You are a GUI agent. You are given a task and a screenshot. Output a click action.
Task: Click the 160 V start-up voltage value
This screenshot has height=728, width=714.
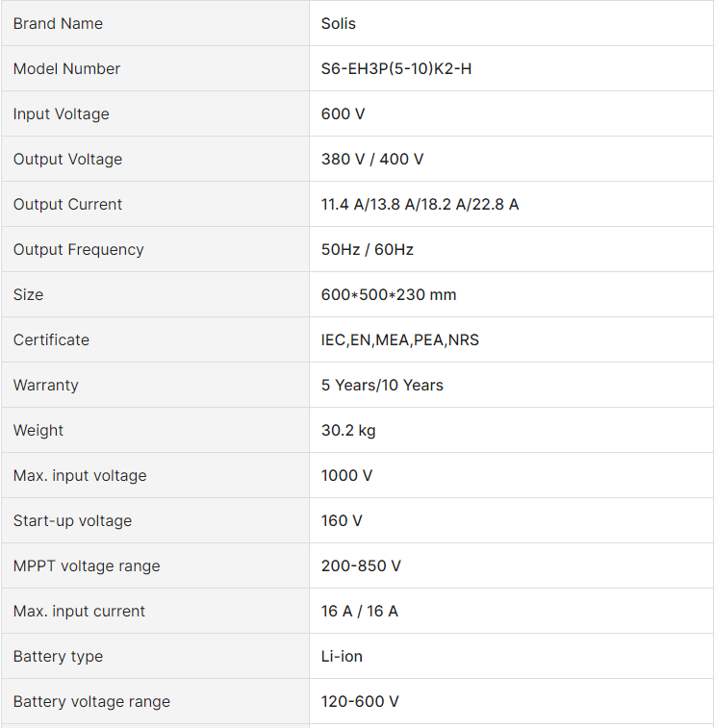(342, 521)
